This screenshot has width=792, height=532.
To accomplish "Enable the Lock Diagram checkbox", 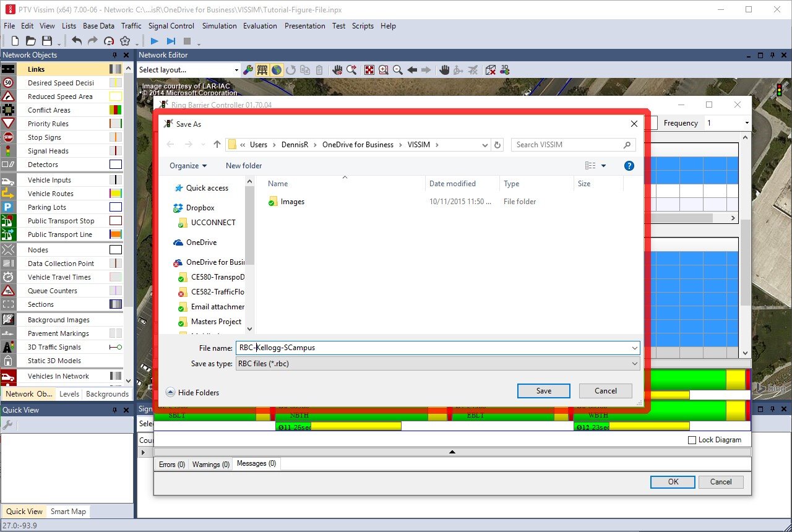I will point(691,440).
